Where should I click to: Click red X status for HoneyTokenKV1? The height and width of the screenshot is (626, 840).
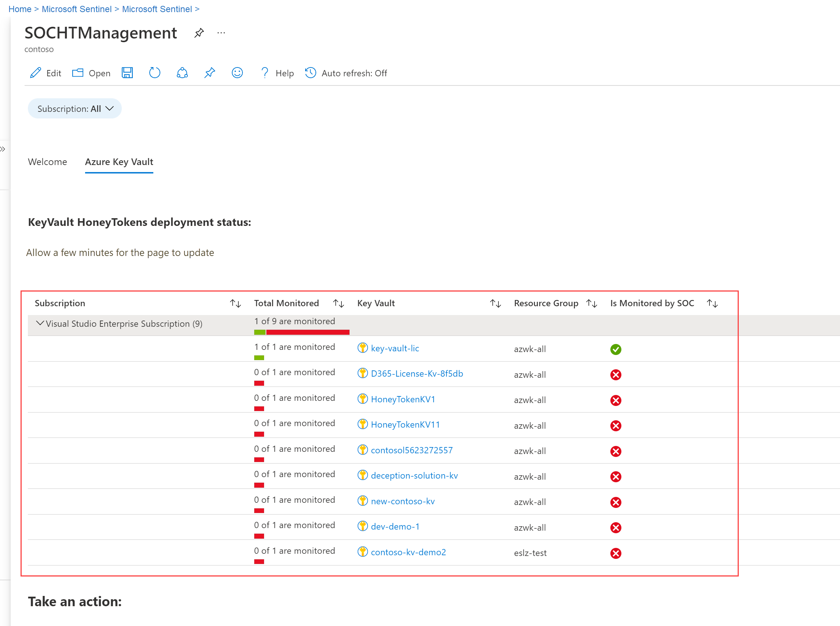tap(616, 400)
